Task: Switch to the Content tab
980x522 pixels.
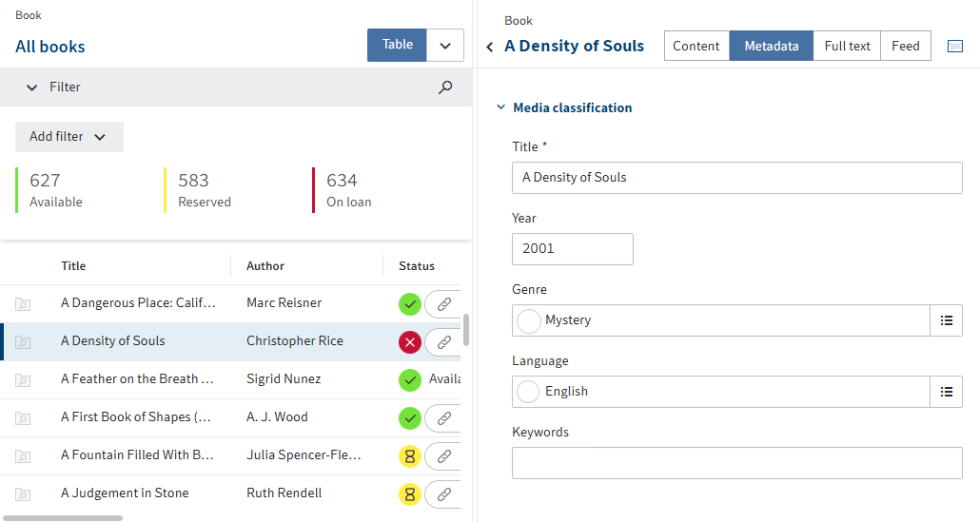Action: pyautogui.click(x=696, y=46)
